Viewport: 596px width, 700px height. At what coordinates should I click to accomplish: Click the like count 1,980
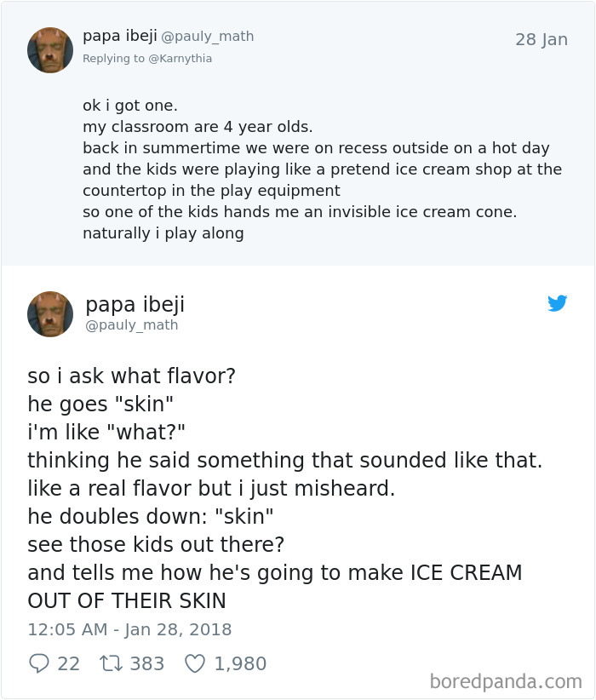pos(241,664)
